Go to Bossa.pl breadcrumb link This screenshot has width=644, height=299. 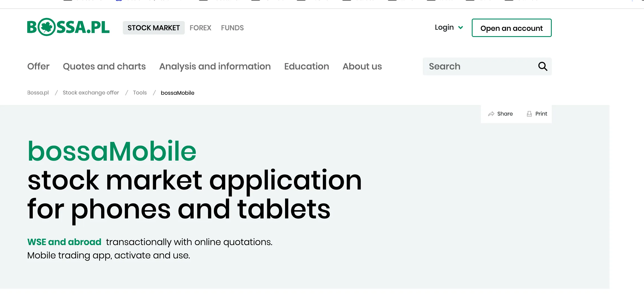pyautogui.click(x=38, y=93)
